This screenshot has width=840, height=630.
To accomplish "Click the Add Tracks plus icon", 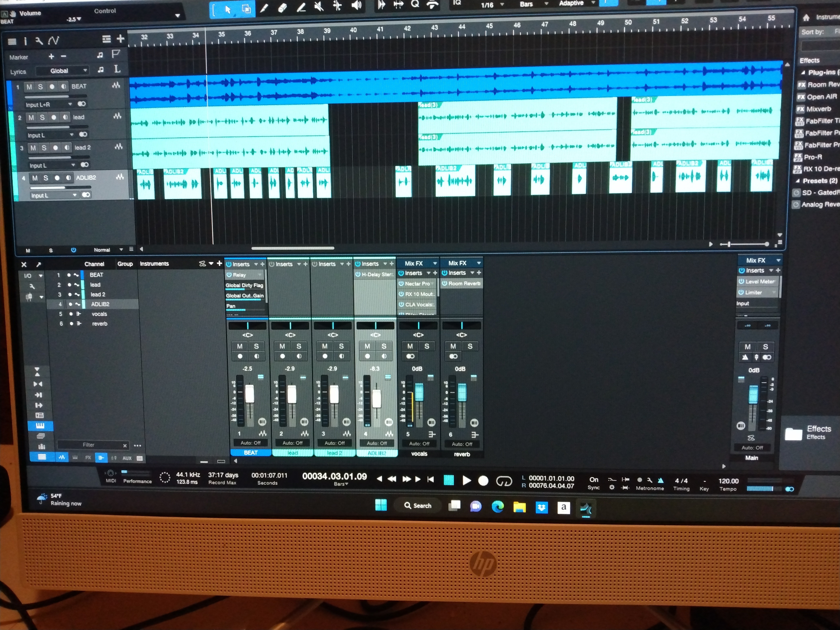I will point(120,39).
